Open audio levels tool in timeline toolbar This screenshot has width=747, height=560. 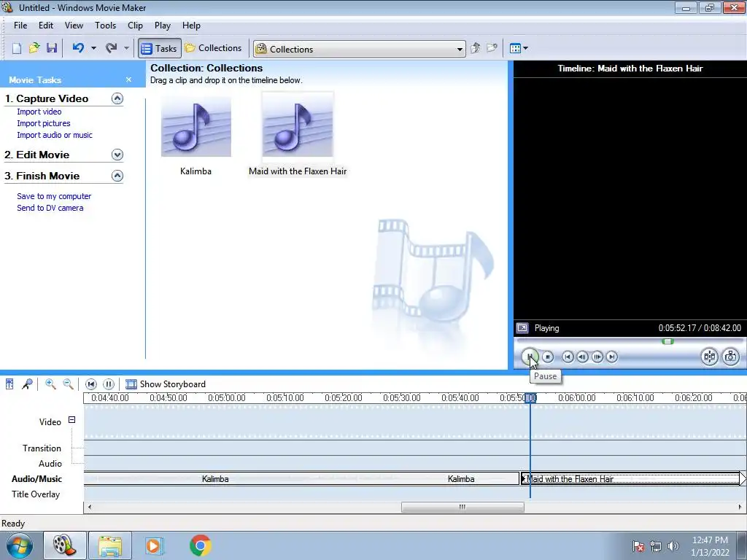click(x=9, y=384)
